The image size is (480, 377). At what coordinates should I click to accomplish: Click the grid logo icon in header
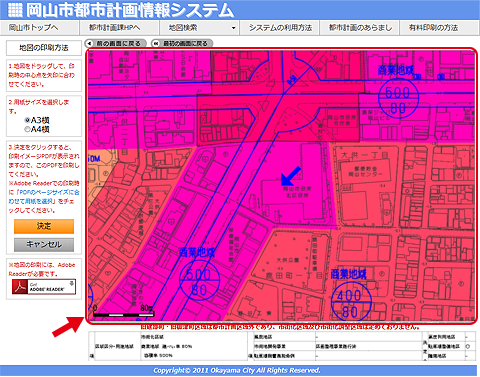pos(15,10)
